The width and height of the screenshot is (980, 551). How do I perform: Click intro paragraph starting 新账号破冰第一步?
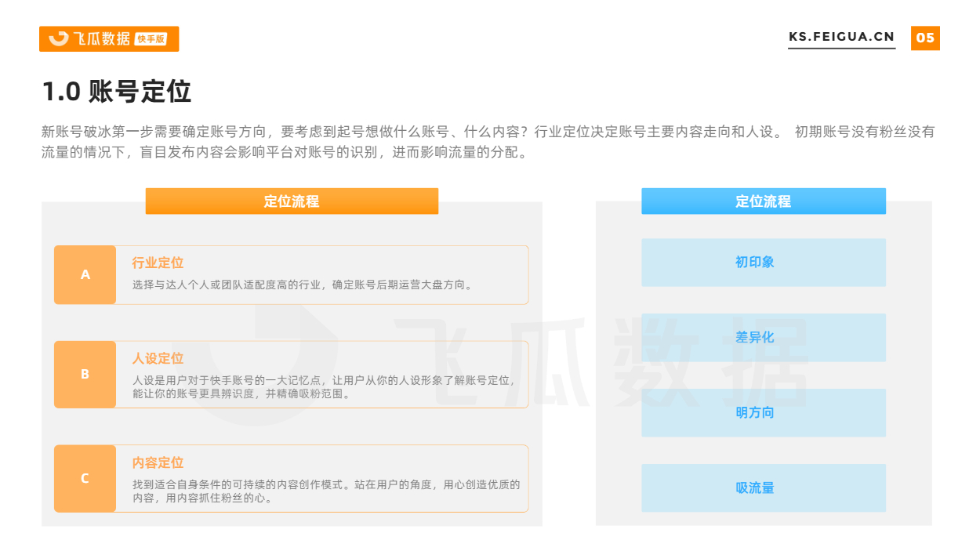tap(488, 143)
